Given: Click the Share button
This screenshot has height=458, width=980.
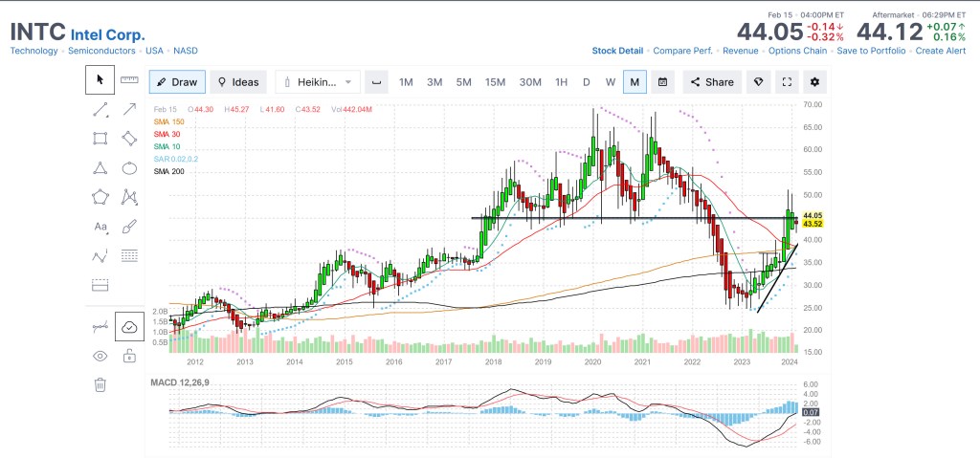Looking at the screenshot, I should click(x=712, y=82).
